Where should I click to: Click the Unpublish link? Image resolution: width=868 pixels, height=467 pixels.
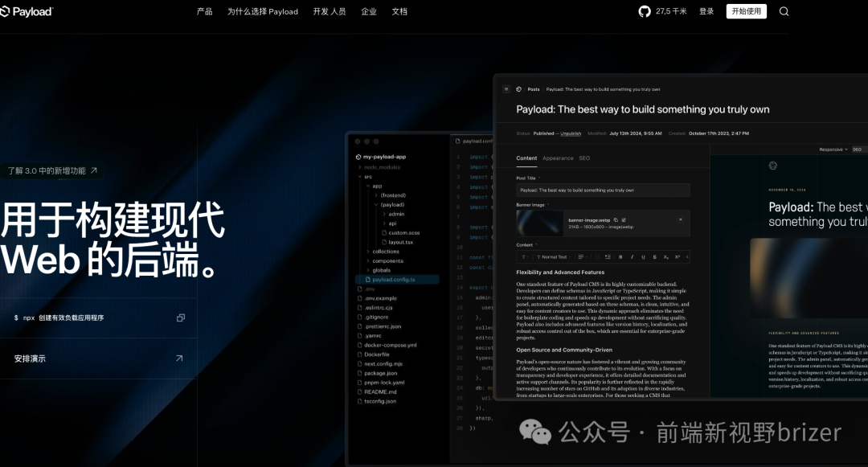pos(571,133)
